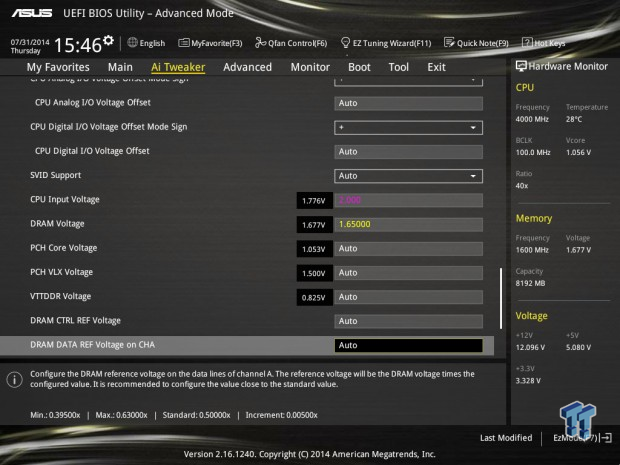The height and width of the screenshot is (465, 620).
Task: Select the CPU Input Voltage label
Action: [65, 199]
